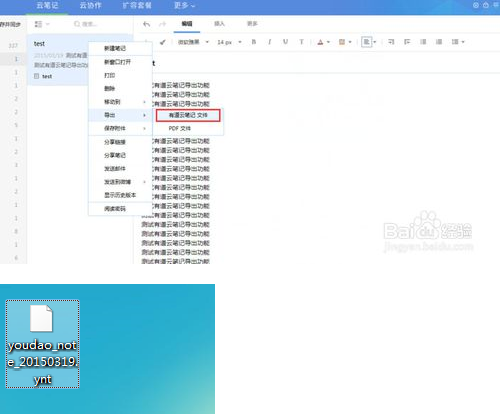
Task: Click the redo arrow icon
Action: tap(162, 24)
